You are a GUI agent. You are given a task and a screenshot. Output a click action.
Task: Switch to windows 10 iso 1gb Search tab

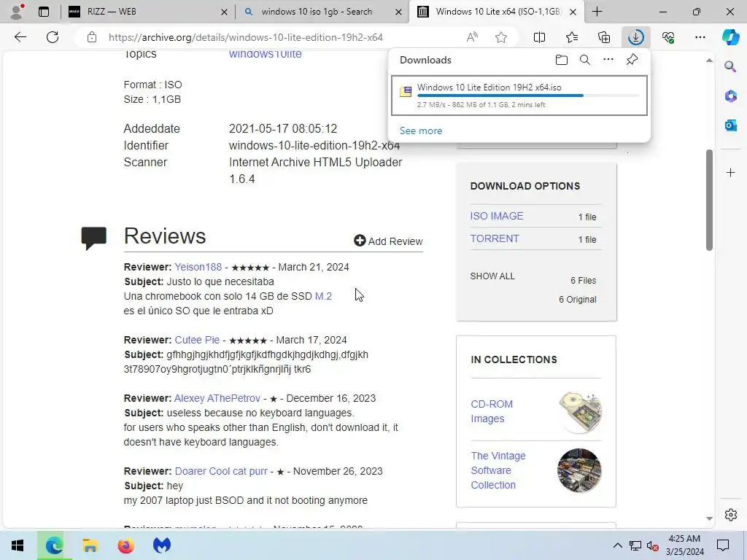pyautogui.click(x=322, y=12)
